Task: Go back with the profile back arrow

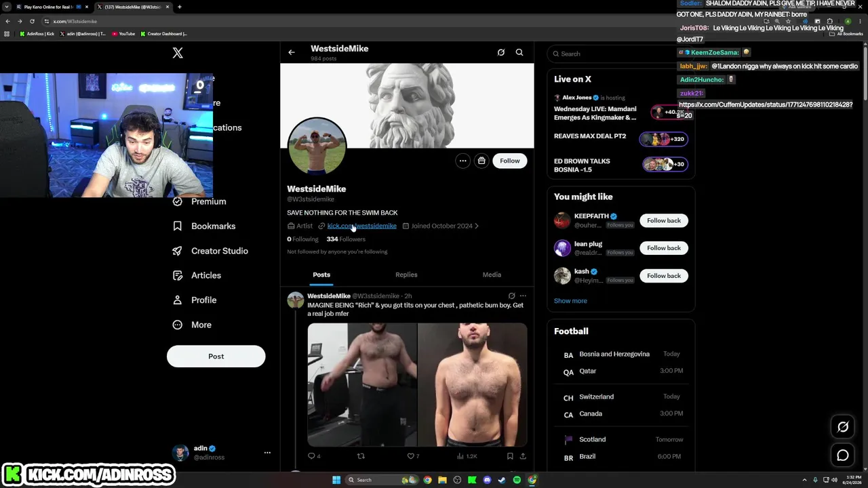Action: [292, 52]
